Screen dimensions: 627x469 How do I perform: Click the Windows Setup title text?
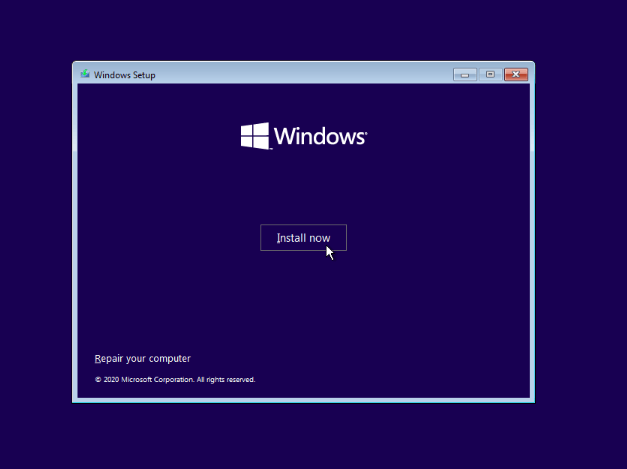[125, 74]
